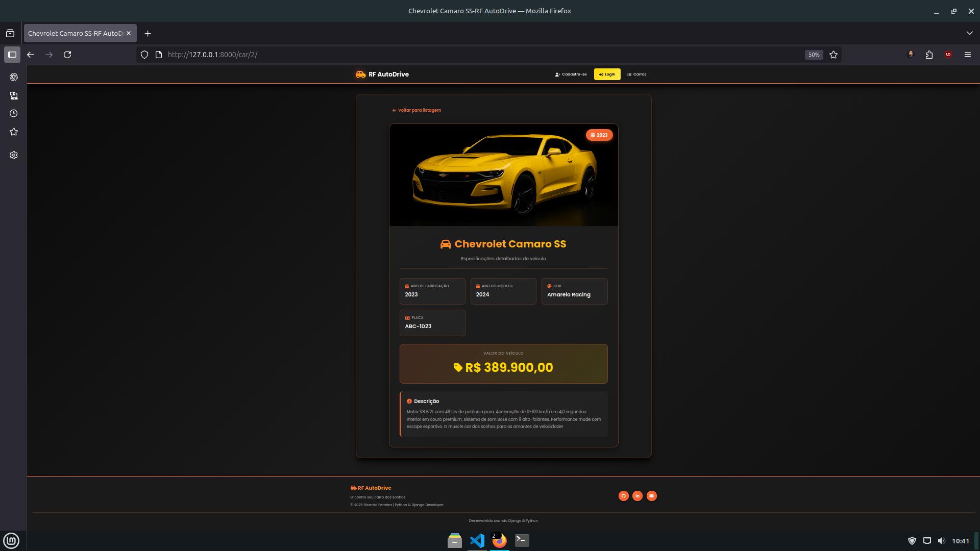Open the Firefox application hamburger menu

[967, 55]
